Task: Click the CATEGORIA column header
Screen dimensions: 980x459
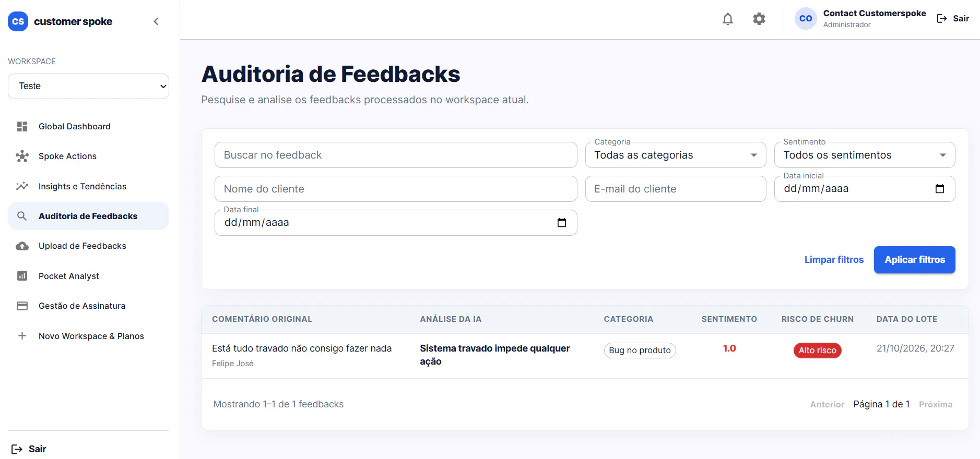Action: [x=629, y=319]
